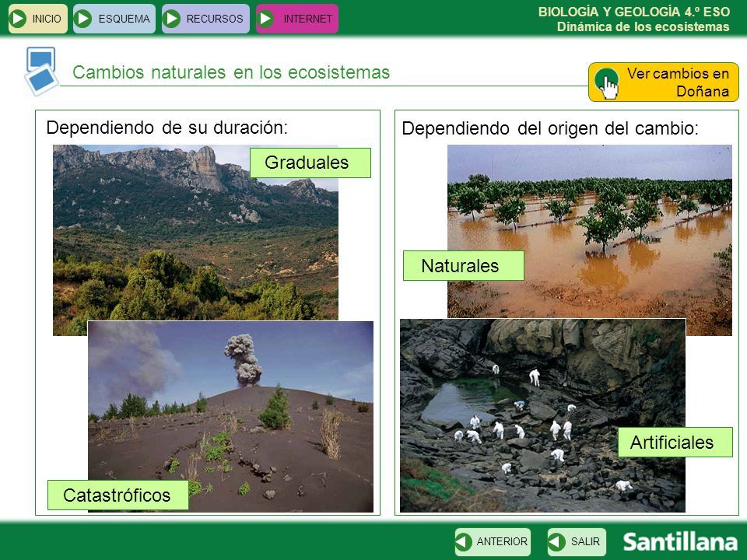Viewport: 747px width, 560px height.
Task: Exit using the SALIR button
Action: coord(577,541)
